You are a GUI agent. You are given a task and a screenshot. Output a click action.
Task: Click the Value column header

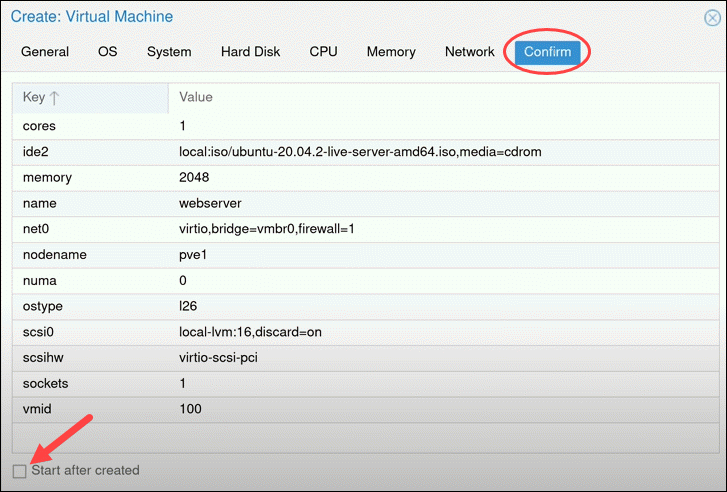(195, 97)
